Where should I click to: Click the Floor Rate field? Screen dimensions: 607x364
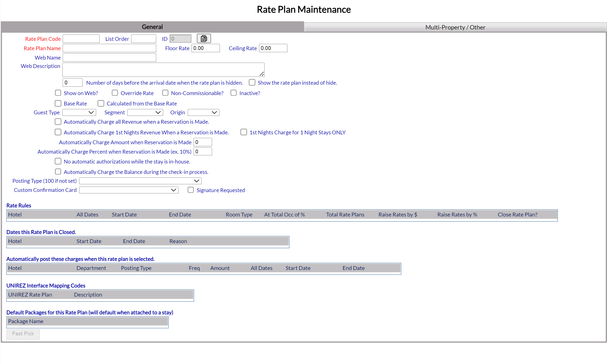point(205,48)
